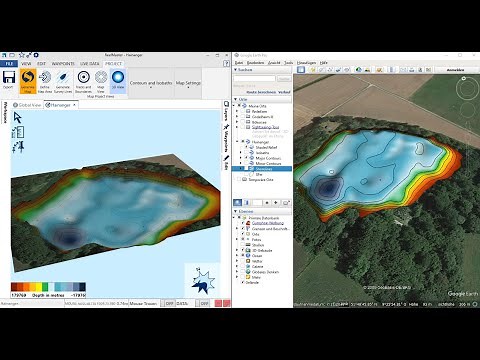Click the add path icon in Google Earth
Image resolution: width=480 pixels, height=360 pixels.
point(330,70)
